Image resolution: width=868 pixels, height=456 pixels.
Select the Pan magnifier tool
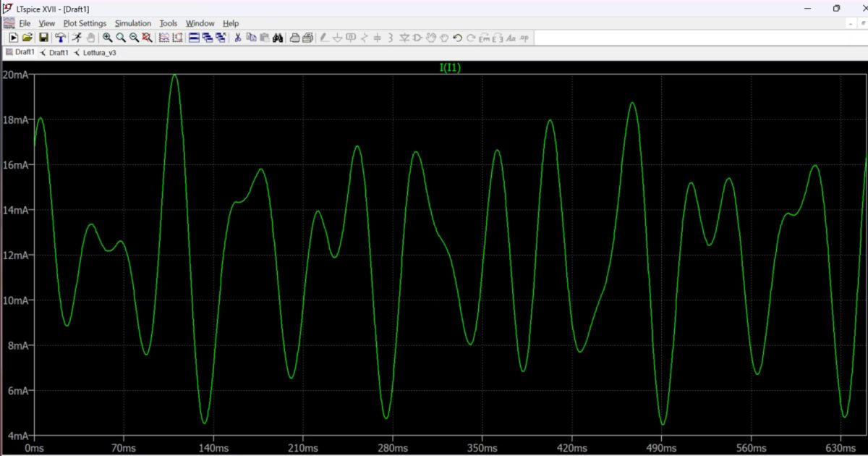121,37
